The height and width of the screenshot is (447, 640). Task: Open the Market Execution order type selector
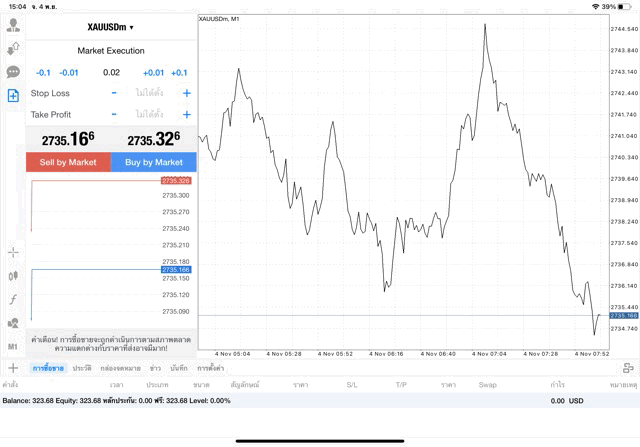[x=111, y=50]
